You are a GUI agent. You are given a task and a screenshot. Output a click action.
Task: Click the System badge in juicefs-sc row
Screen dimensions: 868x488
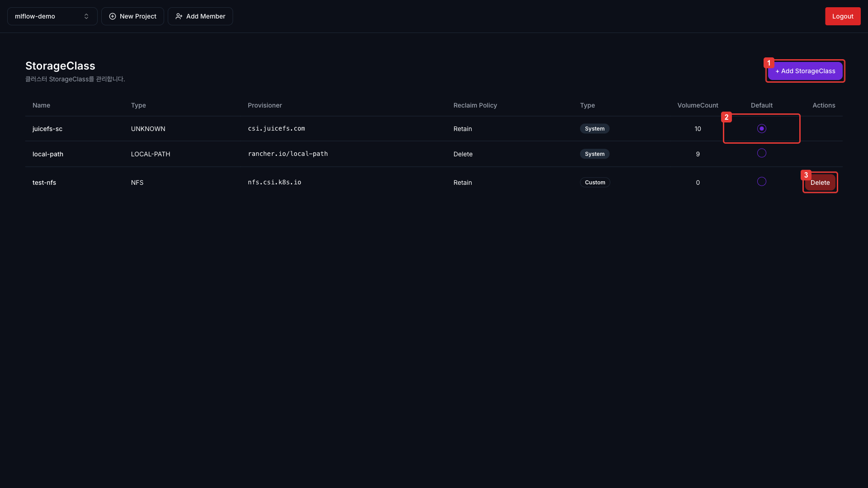pyautogui.click(x=594, y=129)
